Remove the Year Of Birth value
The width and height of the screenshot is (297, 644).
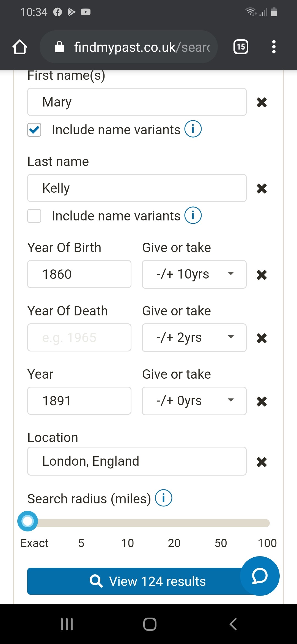pyautogui.click(x=262, y=275)
